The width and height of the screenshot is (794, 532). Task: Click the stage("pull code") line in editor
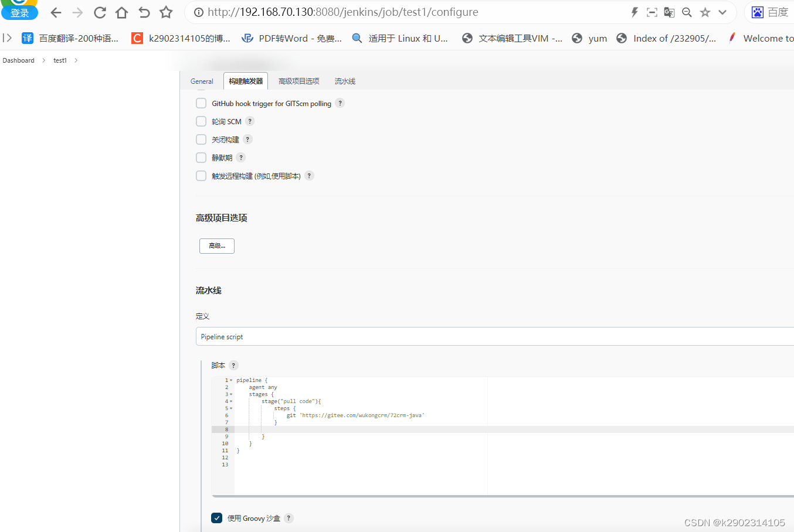click(291, 401)
